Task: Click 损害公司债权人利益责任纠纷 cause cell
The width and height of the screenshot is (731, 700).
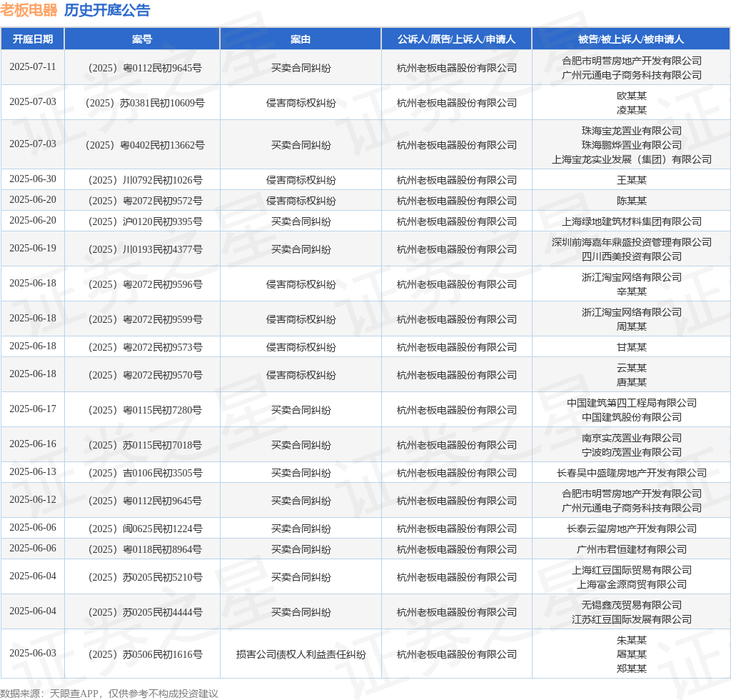Action: point(301,654)
